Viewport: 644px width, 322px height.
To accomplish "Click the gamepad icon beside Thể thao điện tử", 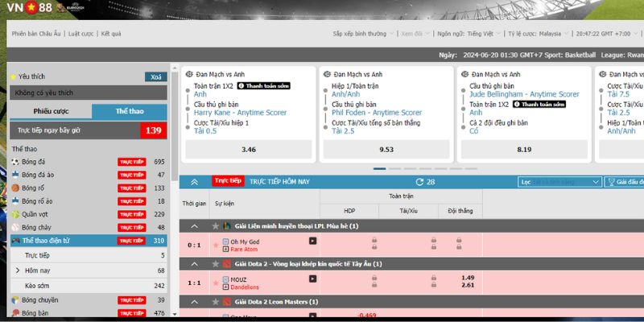I will (16, 241).
